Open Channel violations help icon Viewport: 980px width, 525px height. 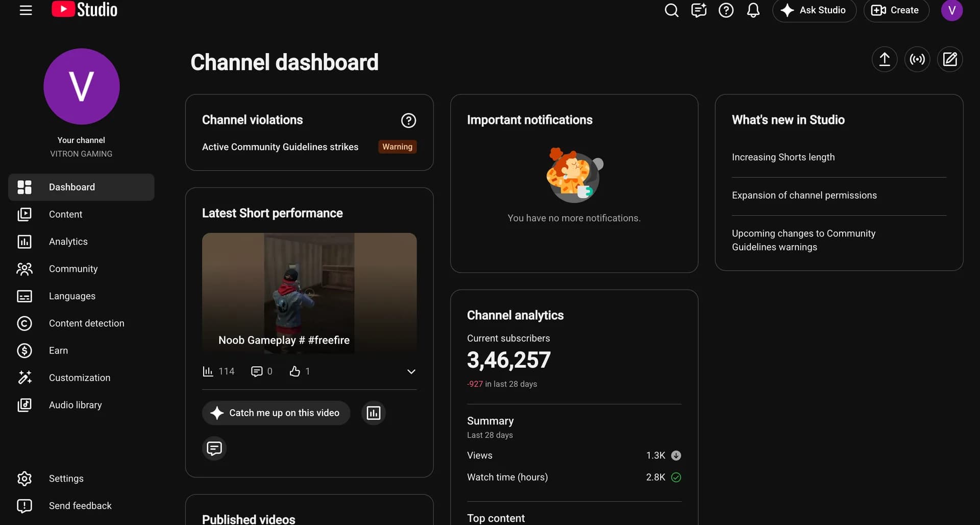coord(408,121)
